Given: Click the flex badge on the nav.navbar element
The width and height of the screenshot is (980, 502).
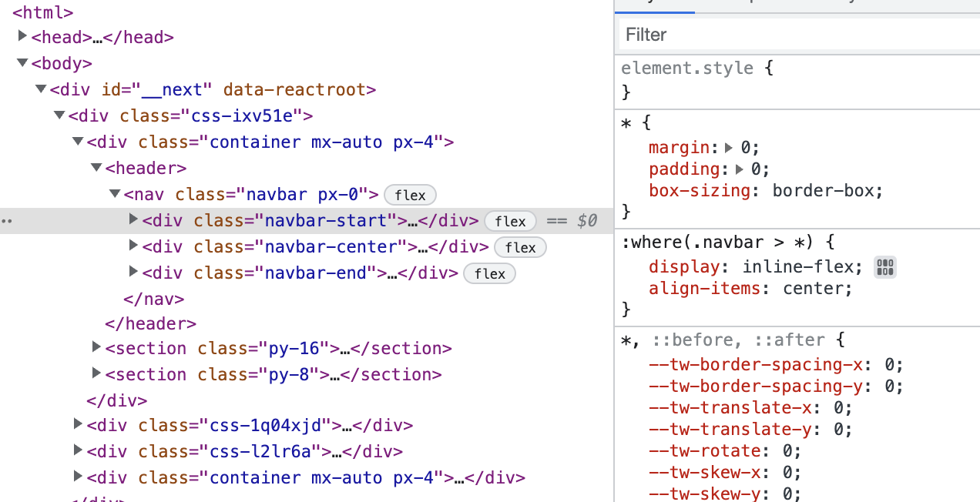Looking at the screenshot, I should (x=410, y=195).
